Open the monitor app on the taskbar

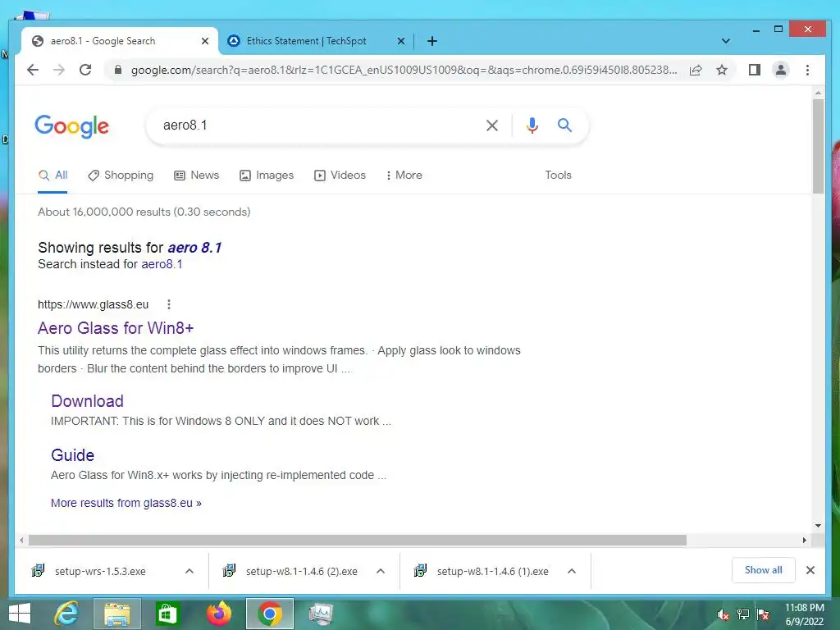pos(321,614)
